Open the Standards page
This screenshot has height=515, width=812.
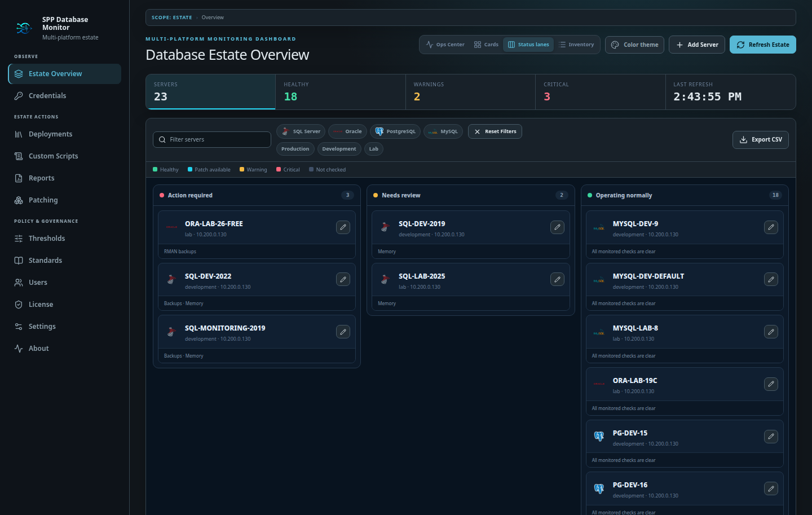pyautogui.click(x=65, y=261)
